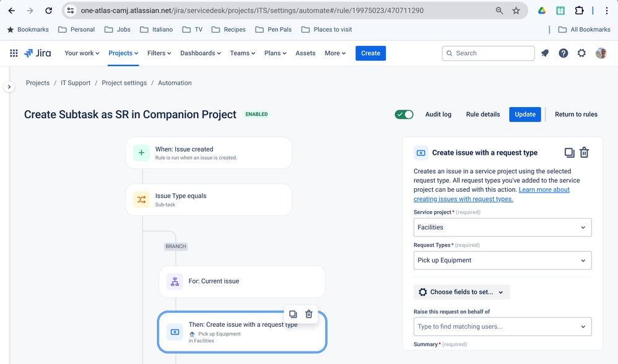The width and height of the screenshot is (618, 364).
Task: Open the site information icon in address bar
Action: pyautogui.click(x=71, y=11)
